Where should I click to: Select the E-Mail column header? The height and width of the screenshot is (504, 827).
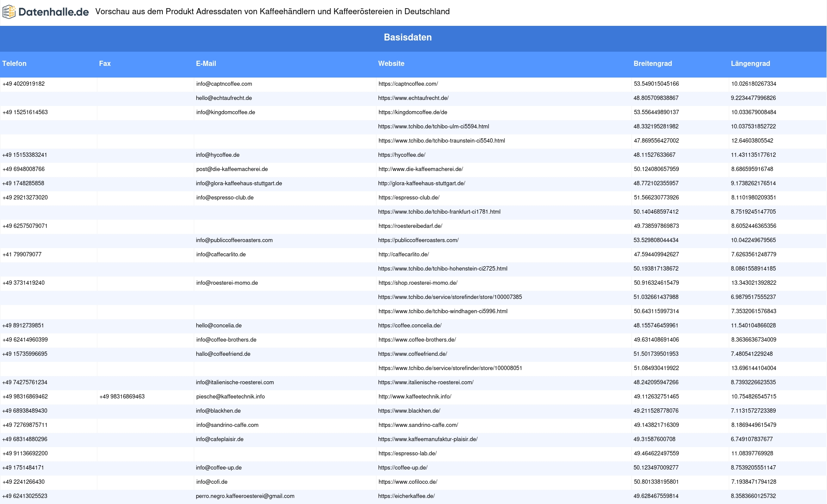[206, 64]
